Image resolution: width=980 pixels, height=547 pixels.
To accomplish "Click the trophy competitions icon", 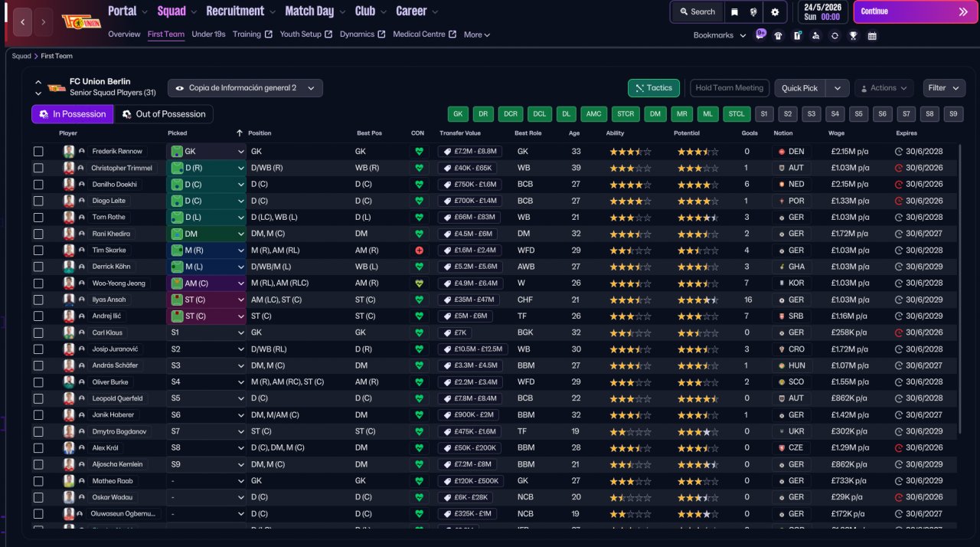I will click(x=853, y=35).
